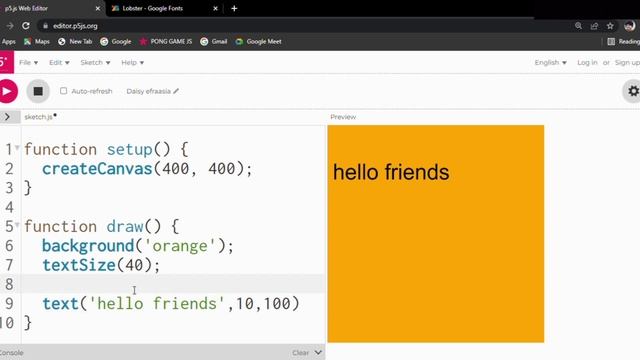Viewport: 640px width, 360px height.
Task: Click the Daisy efraasia sketch name
Action: [x=149, y=91]
